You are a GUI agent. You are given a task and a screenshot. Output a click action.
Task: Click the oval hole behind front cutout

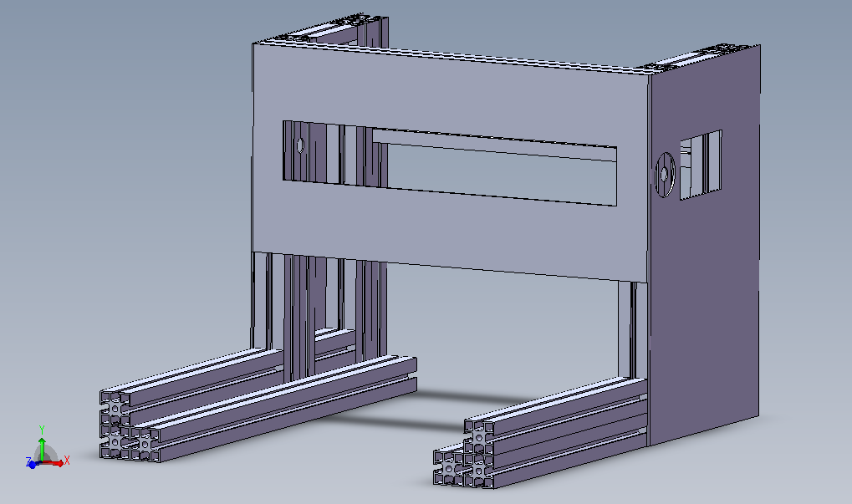(300, 145)
